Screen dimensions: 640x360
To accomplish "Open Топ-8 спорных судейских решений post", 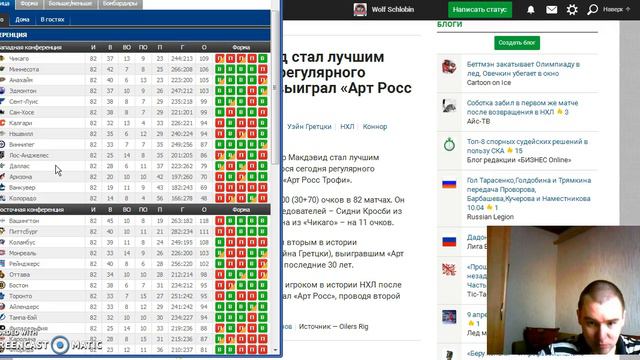I will click(x=527, y=146).
